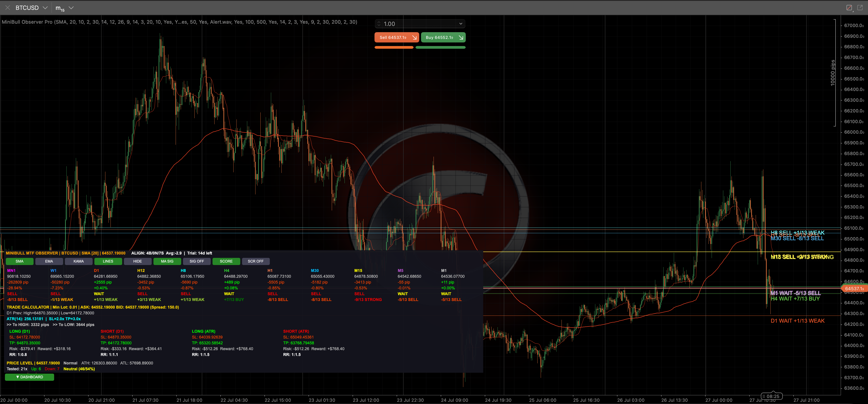Click the 08:25 candle countdown timer label
This screenshot has width=868, height=404.
(771, 396)
